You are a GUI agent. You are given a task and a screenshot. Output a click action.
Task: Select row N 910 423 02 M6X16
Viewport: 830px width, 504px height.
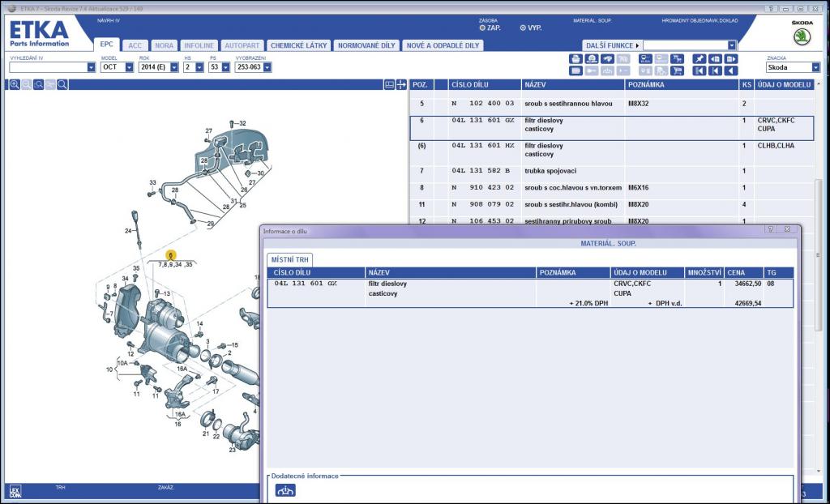pyautogui.click(x=613, y=187)
